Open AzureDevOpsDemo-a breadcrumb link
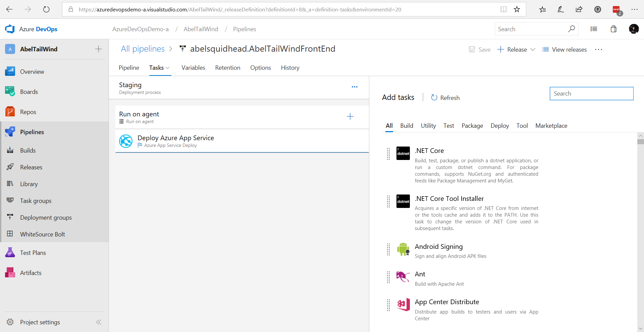This screenshot has height=332, width=644. tap(140, 29)
